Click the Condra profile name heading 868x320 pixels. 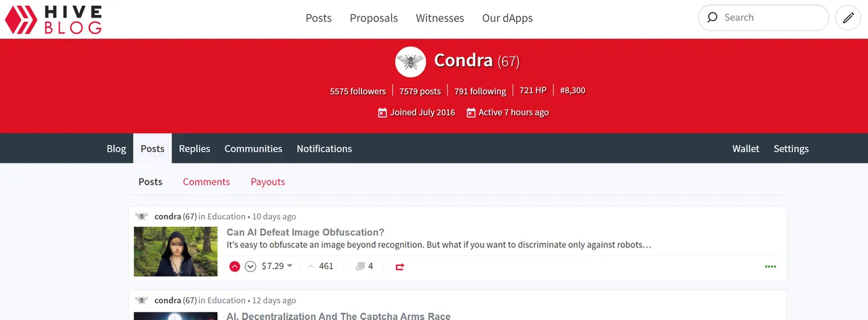click(463, 60)
